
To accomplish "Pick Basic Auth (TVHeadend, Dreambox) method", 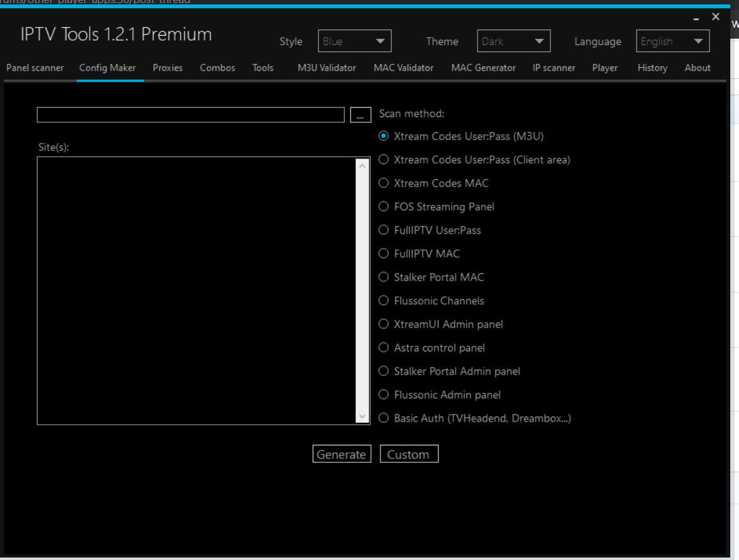I will (383, 418).
